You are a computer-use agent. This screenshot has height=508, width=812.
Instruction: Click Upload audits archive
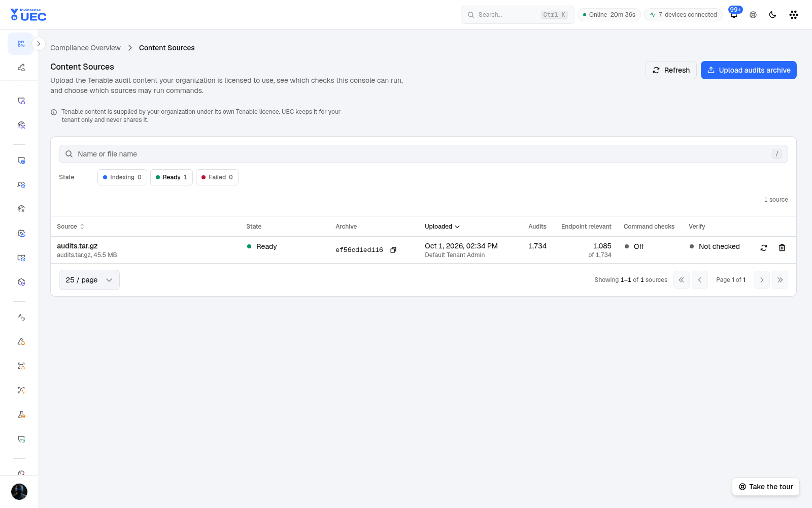coord(749,70)
